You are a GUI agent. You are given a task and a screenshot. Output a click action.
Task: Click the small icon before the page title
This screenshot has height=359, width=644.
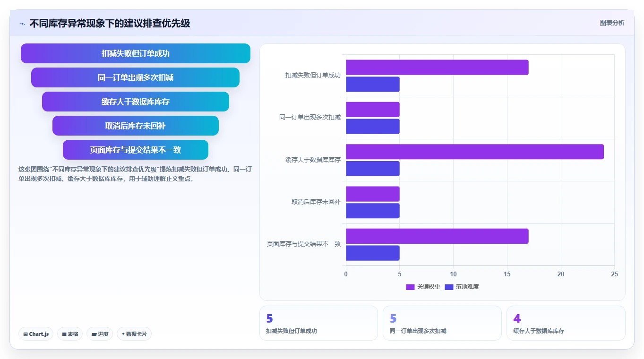23,24
